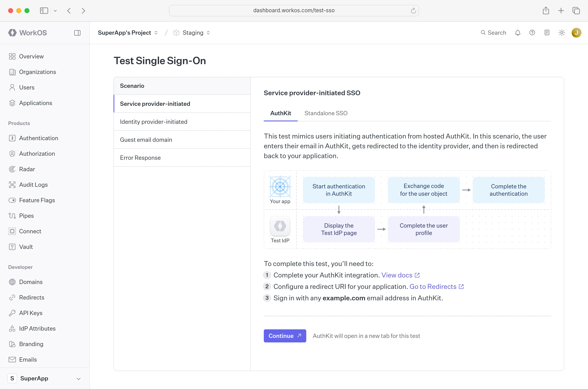This screenshot has width=588, height=389.
Task: Open the help question mark icon
Action: pos(532,33)
